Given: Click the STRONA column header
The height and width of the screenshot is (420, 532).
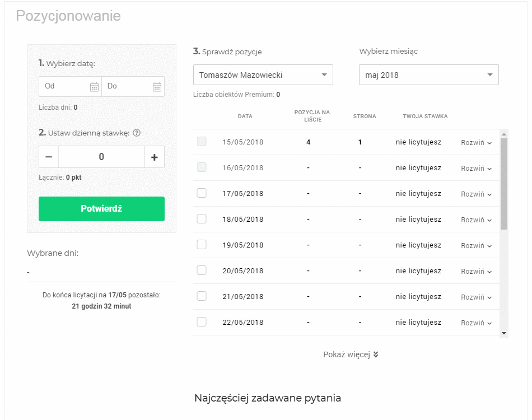Looking at the screenshot, I should coord(365,116).
